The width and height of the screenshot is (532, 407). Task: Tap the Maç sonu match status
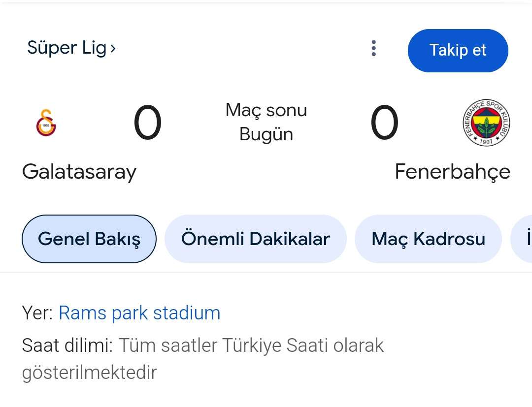tap(266, 110)
